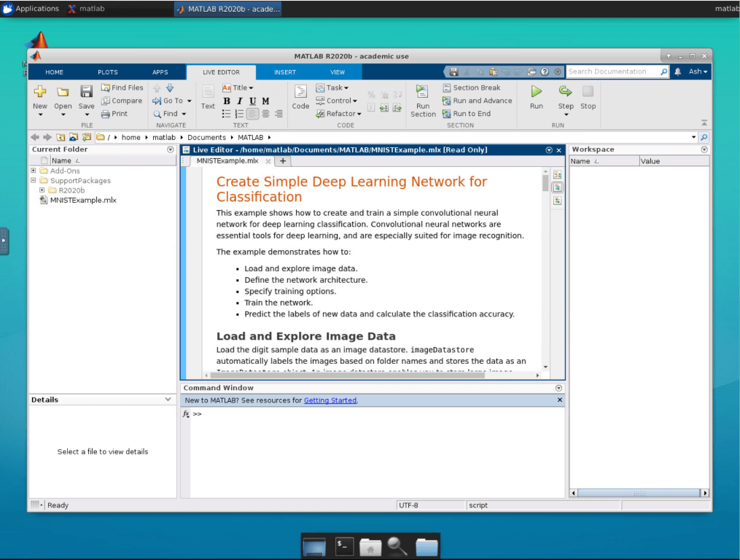Switch to the PLOTS tab
This screenshot has width=740, height=560.
click(108, 72)
